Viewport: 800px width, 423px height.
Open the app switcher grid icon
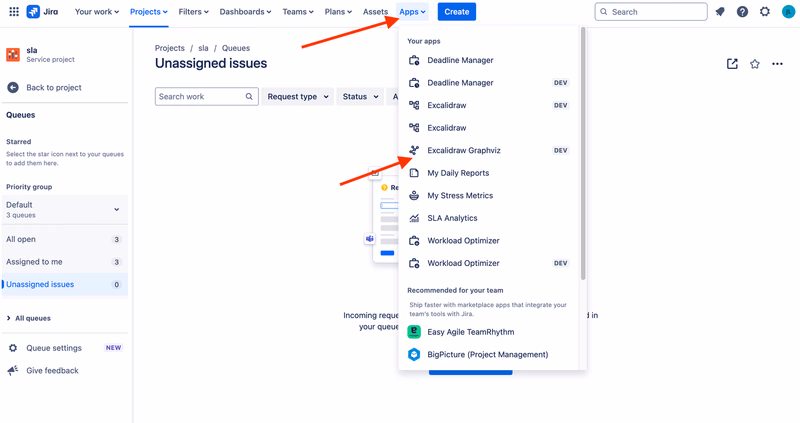[x=14, y=12]
